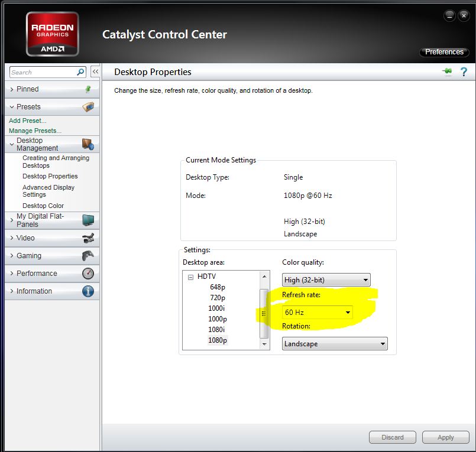This screenshot has width=476, height=452.
Task: Select the HDTV tree item label
Action: click(206, 277)
